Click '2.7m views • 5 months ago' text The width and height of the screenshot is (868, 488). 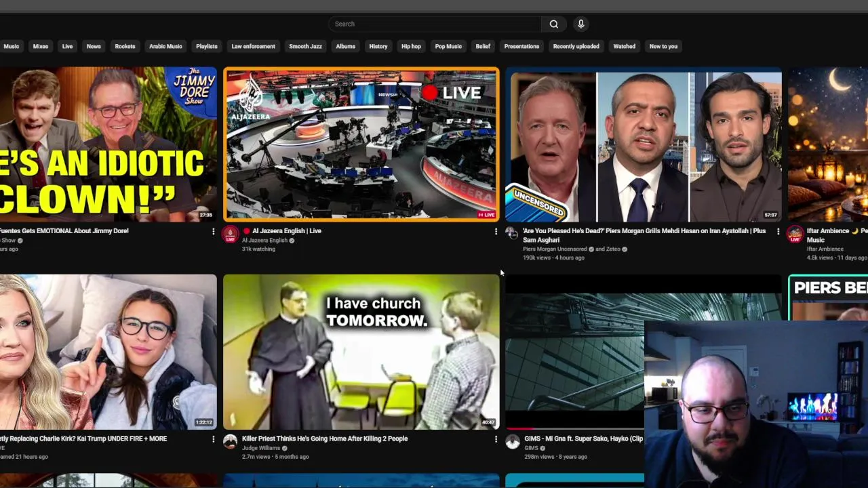tap(275, 457)
